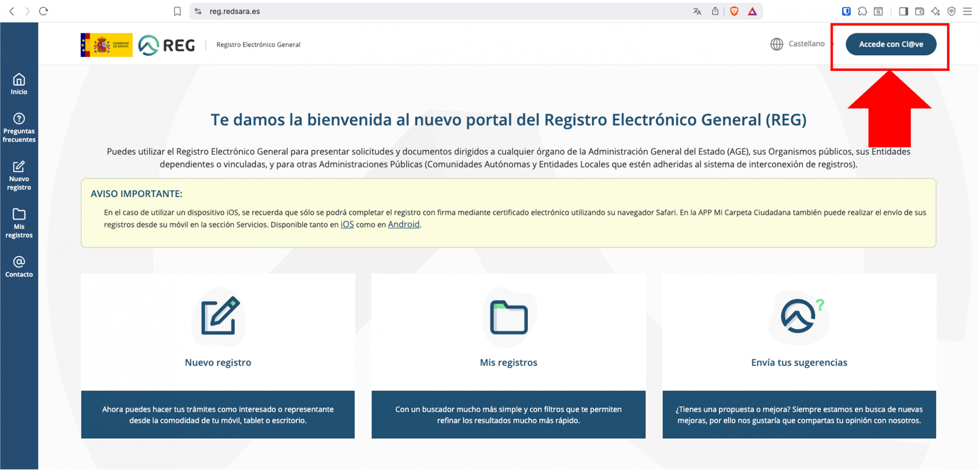This screenshot has width=980, height=470.
Task: Follow the Android app link
Action: [403, 224]
